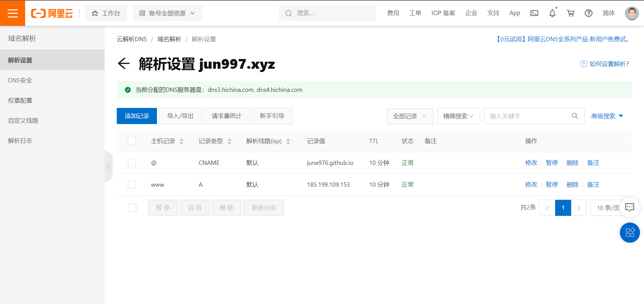Open the shopping cart icon
The height and width of the screenshot is (304, 644).
point(570,13)
